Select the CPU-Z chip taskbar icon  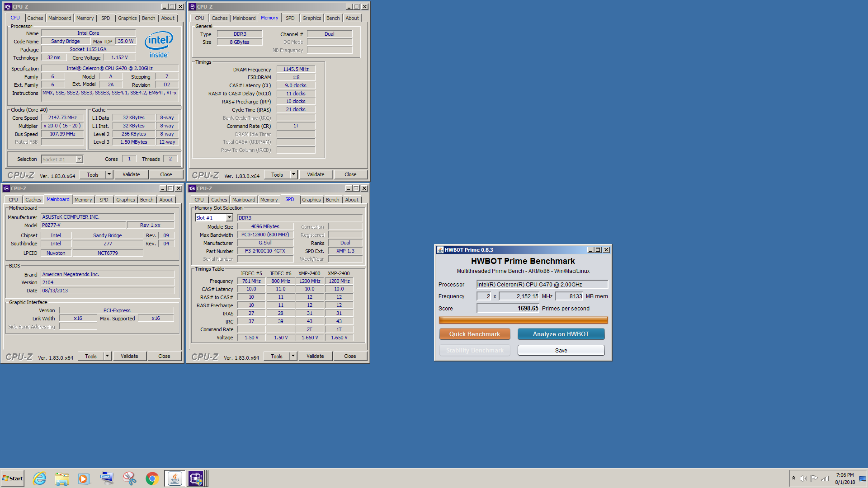[x=196, y=479]
